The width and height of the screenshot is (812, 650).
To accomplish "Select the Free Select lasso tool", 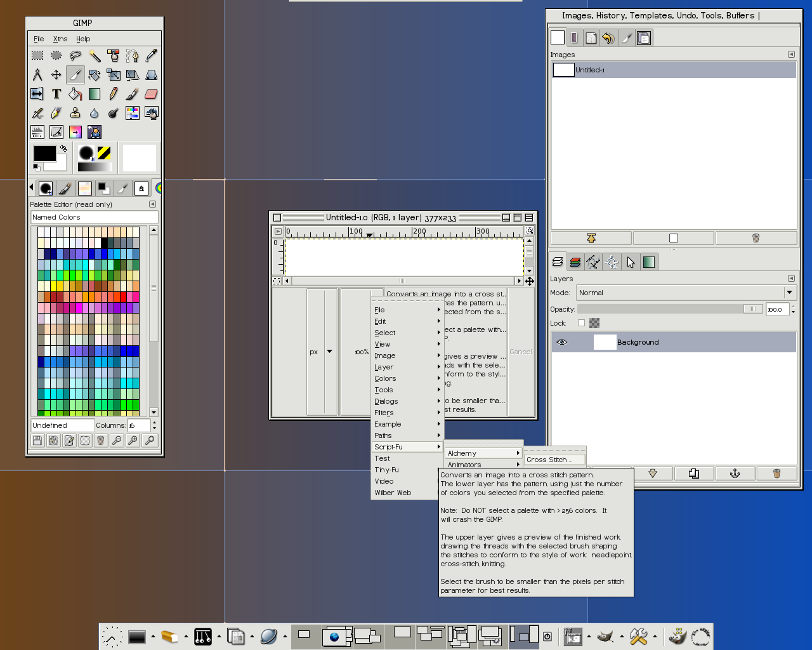I will [75, 56].
